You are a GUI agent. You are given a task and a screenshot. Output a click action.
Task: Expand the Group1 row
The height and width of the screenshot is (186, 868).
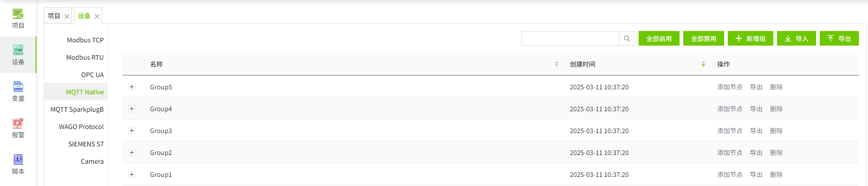click(132, 175)
